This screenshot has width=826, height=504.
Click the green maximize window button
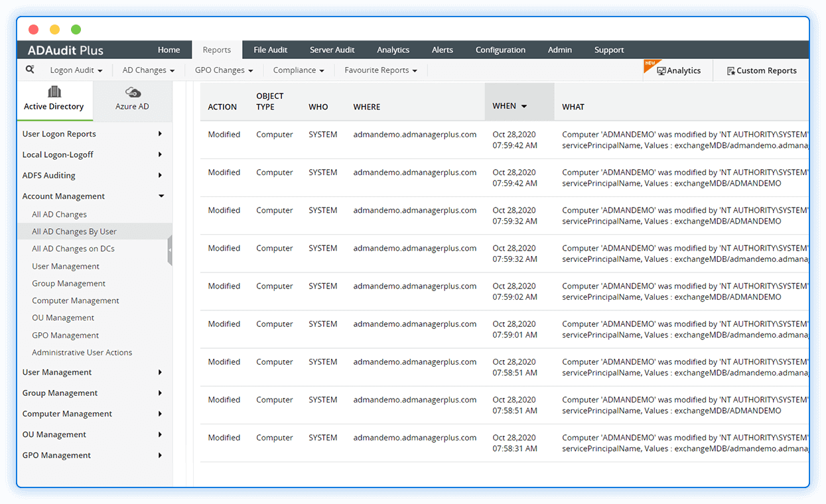[76, 29]
